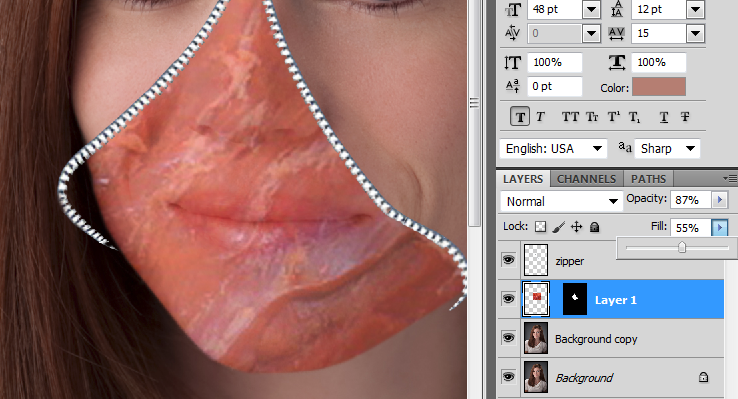Click the Background layer lock icon
The image size is (738, 399).
click(703, 377)
